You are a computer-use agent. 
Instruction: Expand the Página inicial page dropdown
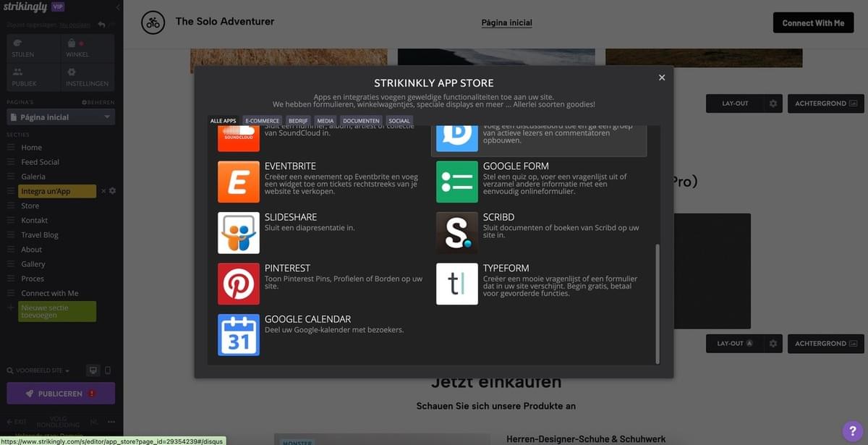[x=61, y=117]
